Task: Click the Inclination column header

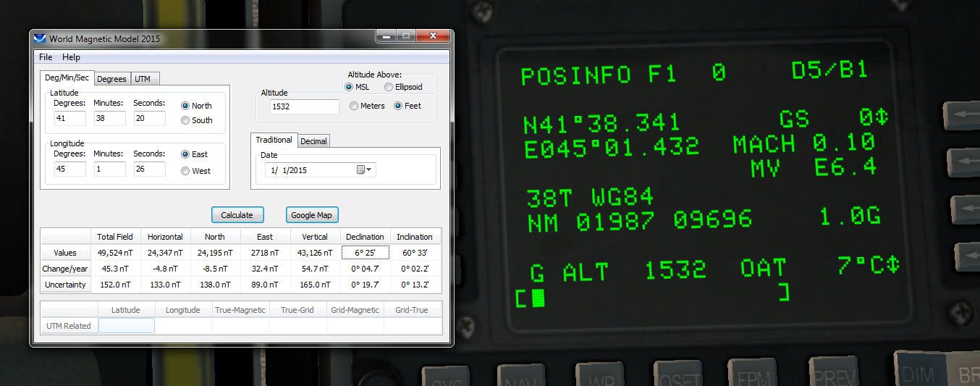Action: pos(415,237)
